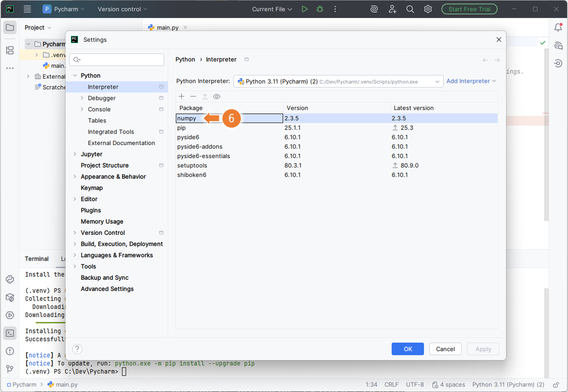
Task: Expand the Console settings node
Action: pyautogui.click(x=82, y=109)
